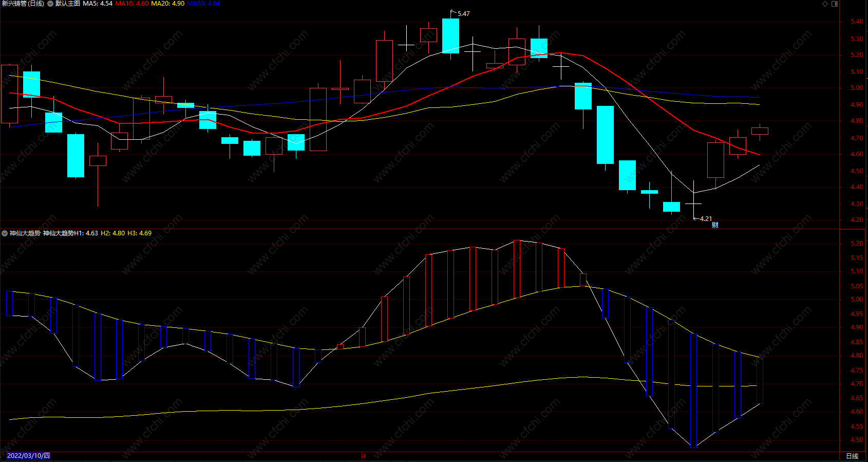Screen dimensions: 868x462
Task: Click the tall cyan candlestick at 5.47 high
Action: click(x=450, y=35)
